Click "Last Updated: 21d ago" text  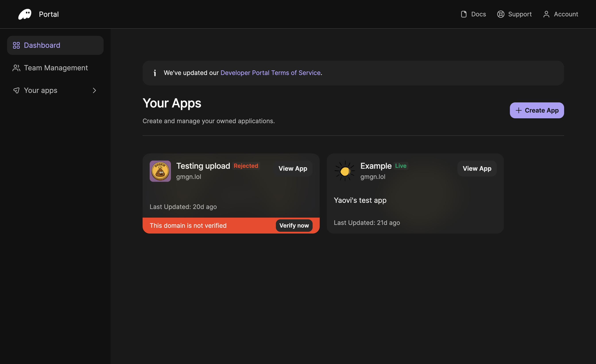367,223
